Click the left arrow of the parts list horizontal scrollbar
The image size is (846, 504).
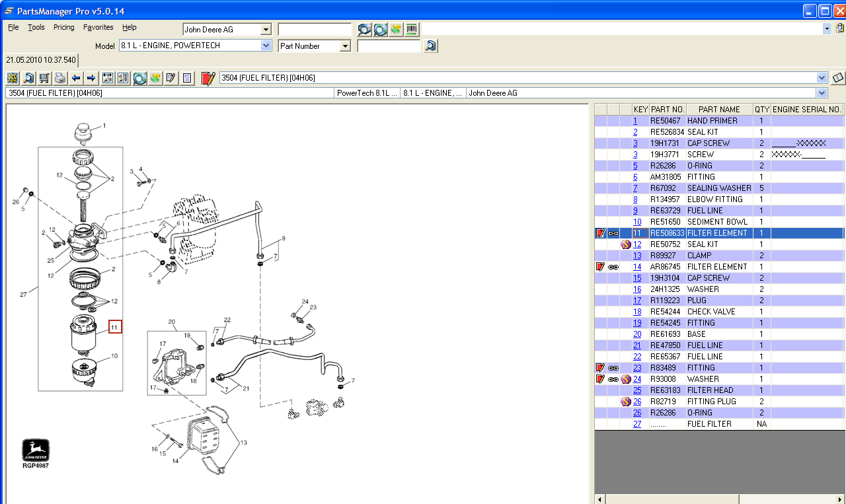[600, 499]
